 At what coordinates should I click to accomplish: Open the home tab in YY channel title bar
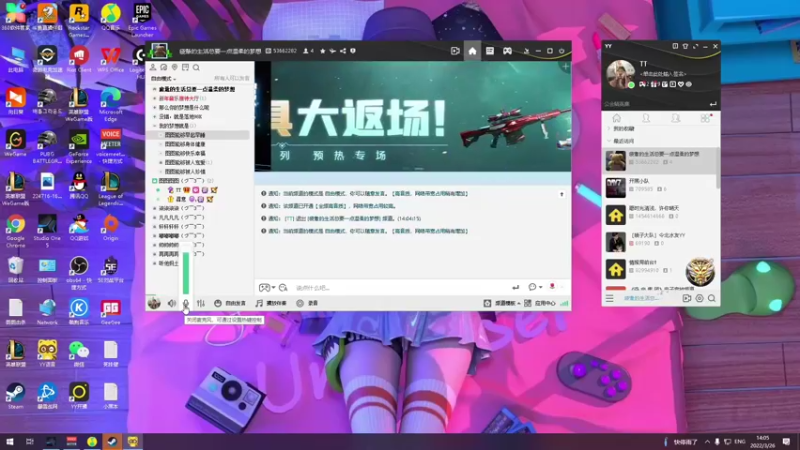point(472,51)
